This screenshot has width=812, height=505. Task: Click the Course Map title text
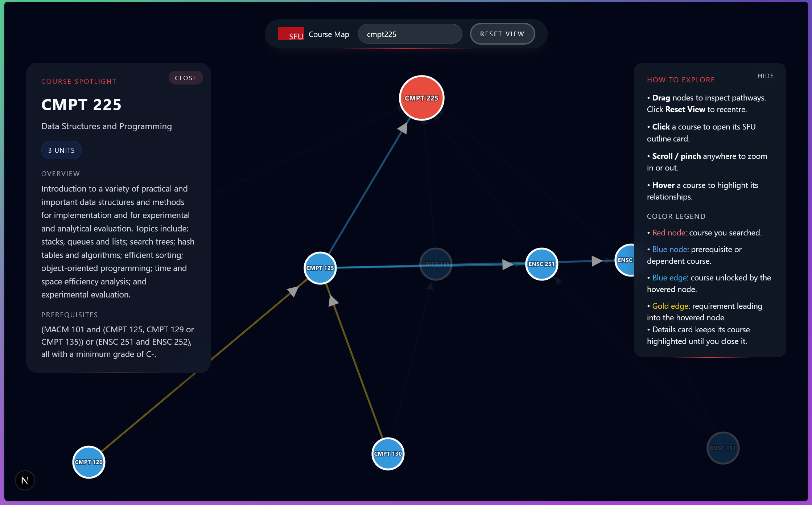(329, 34)
